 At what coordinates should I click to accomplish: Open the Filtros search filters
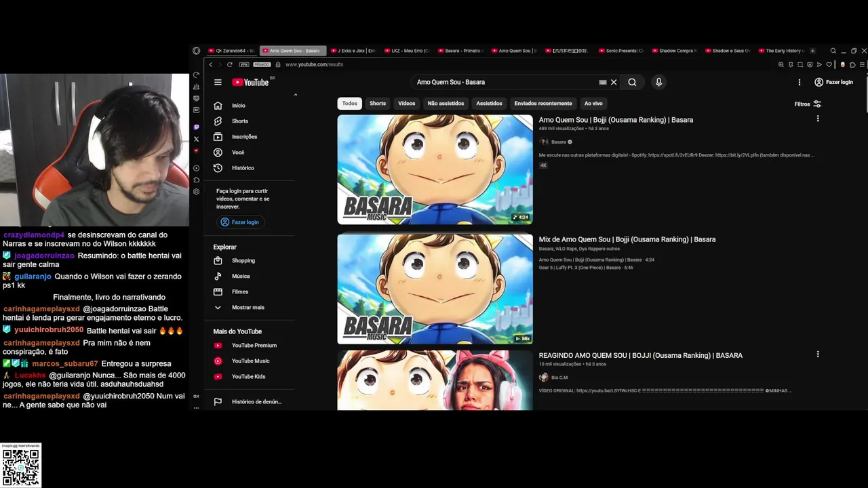click(x=808, y=104)
